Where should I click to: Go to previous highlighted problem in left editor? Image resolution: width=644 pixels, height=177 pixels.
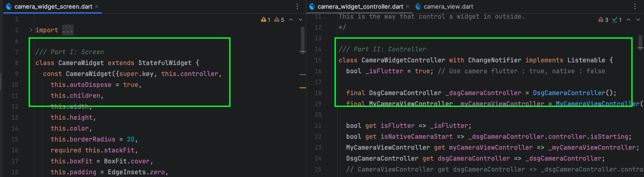[x=291, y=20]
